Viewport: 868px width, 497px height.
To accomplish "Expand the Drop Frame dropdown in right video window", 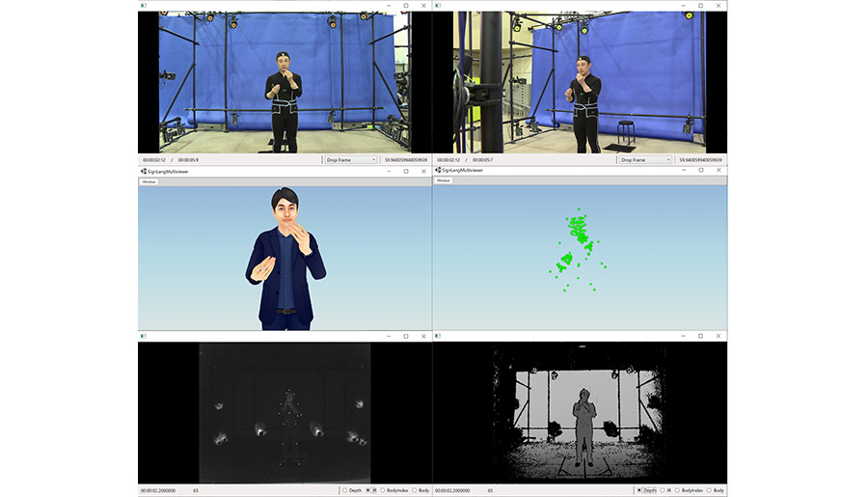I will click(645, 159).
